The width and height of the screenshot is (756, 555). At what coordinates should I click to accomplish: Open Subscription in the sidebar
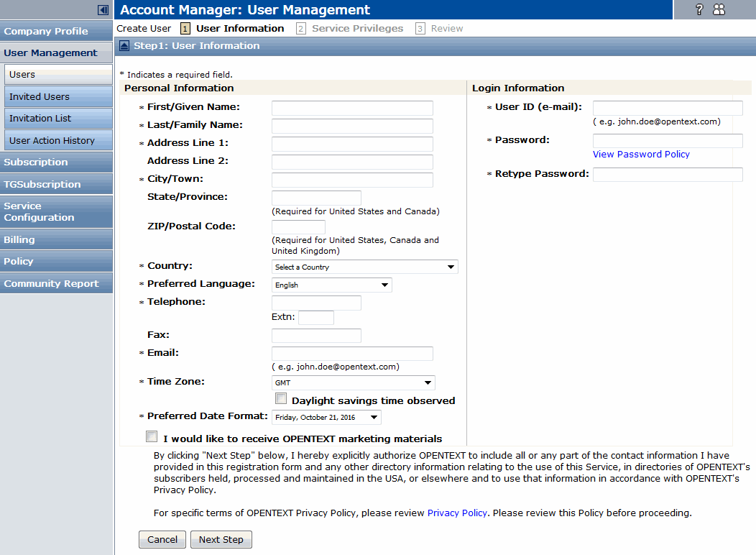pos(56,162)
